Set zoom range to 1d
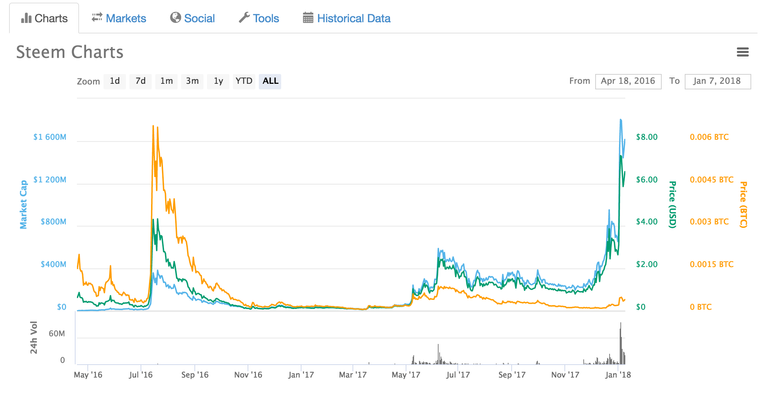768x397 pixels. (115, 81)
